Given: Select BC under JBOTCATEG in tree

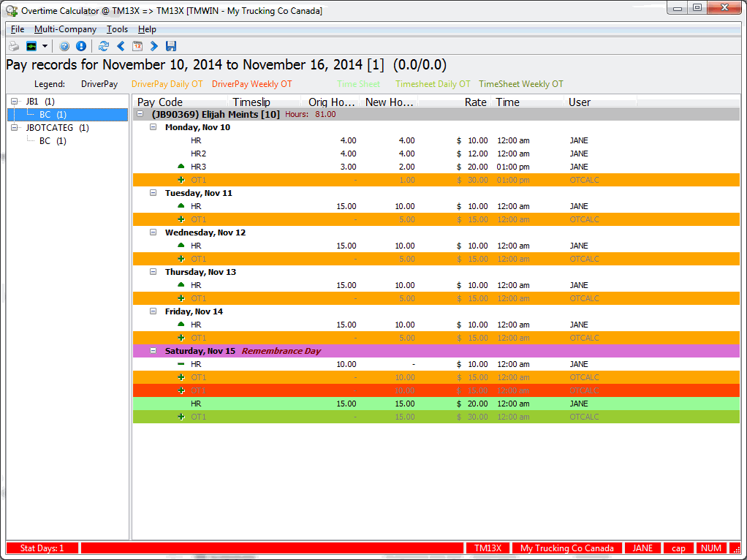Looking at the screenshot, I should (x=52, y=141).
